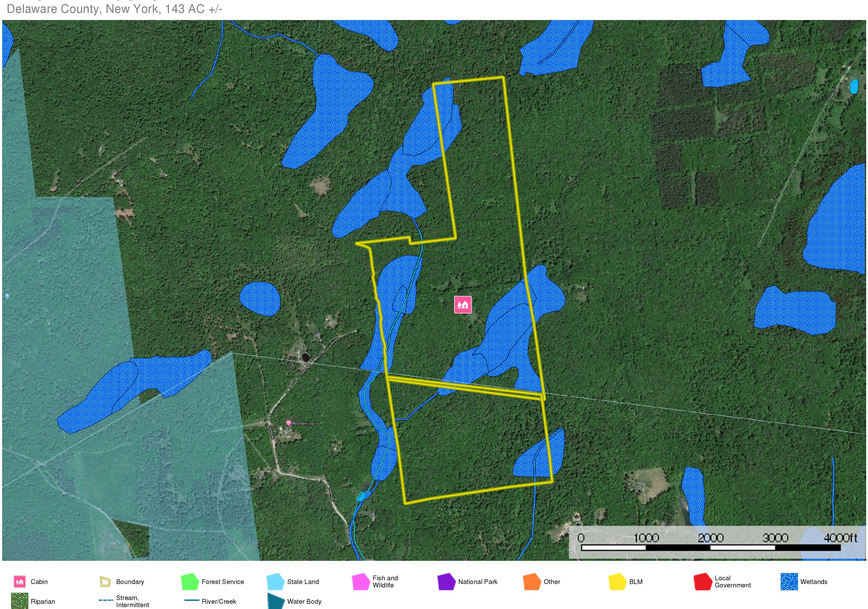868x609 pixels.
Task: Click the Cabin legend icon
Action: tap(19, 581)
